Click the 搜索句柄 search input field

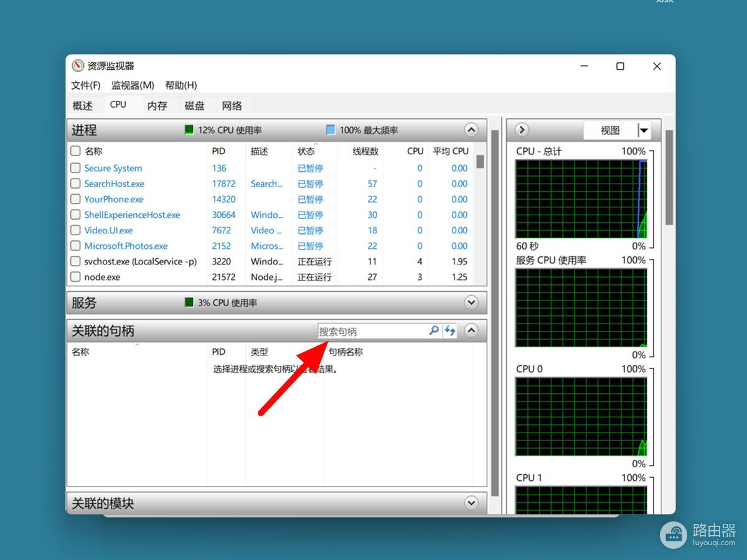pyautogui.click(x=372, y=332)
